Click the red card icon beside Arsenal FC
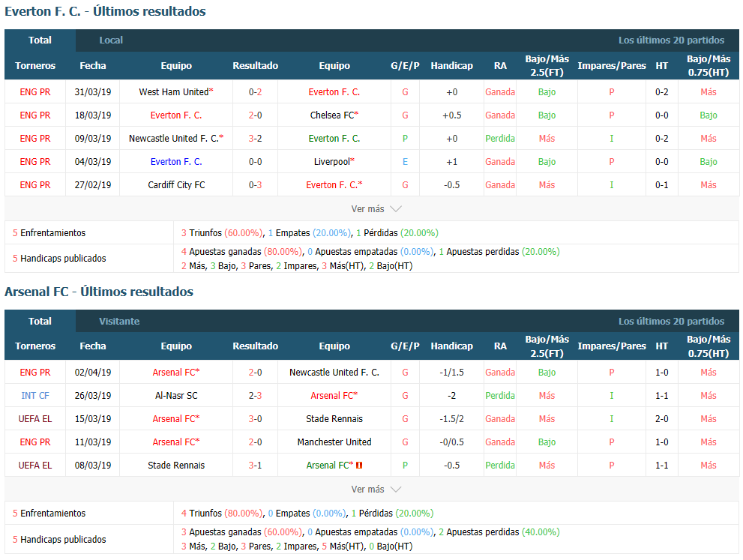 click(359, 466)
